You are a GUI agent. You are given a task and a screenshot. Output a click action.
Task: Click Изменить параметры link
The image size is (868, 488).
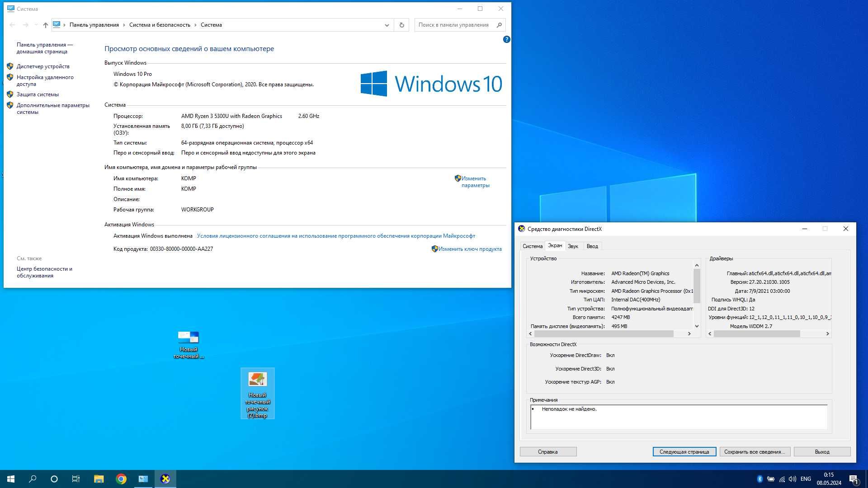[x=475, y=182]
